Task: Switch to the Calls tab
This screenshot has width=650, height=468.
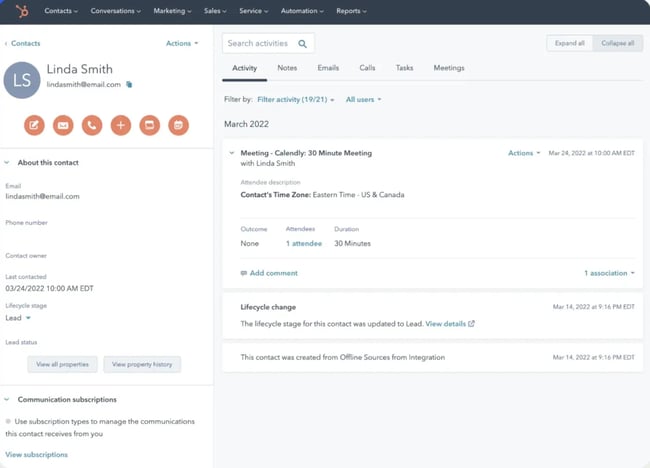Action: (367, 68)
